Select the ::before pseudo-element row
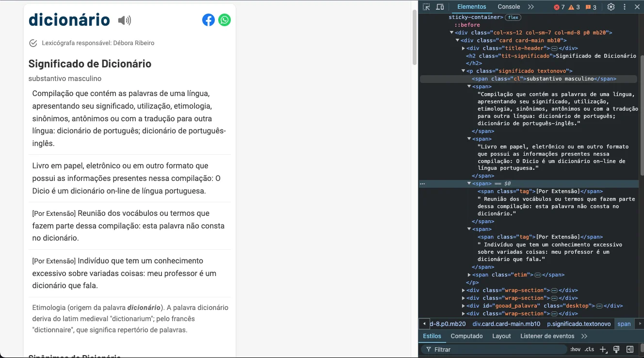This screenshot has width=644, height=358. click(467, 25)
